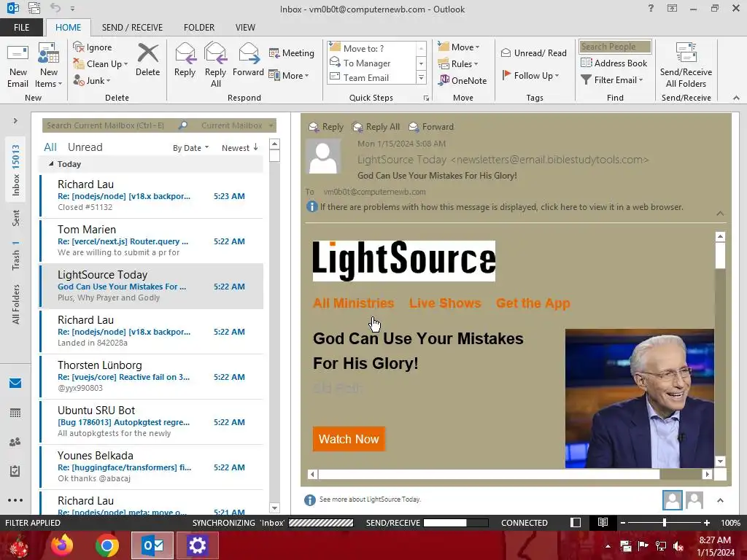Click the sender's contact photo placeholder
Image resolution: width=747 pixels, height=560 pixels.
pyautogui.click(x=323, y=157)
